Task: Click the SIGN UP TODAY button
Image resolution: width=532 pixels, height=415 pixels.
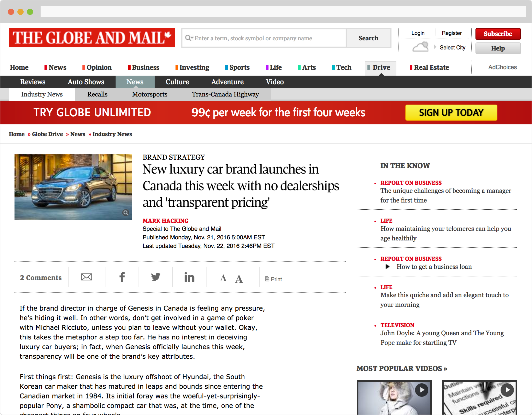Action: click(451, 113)
